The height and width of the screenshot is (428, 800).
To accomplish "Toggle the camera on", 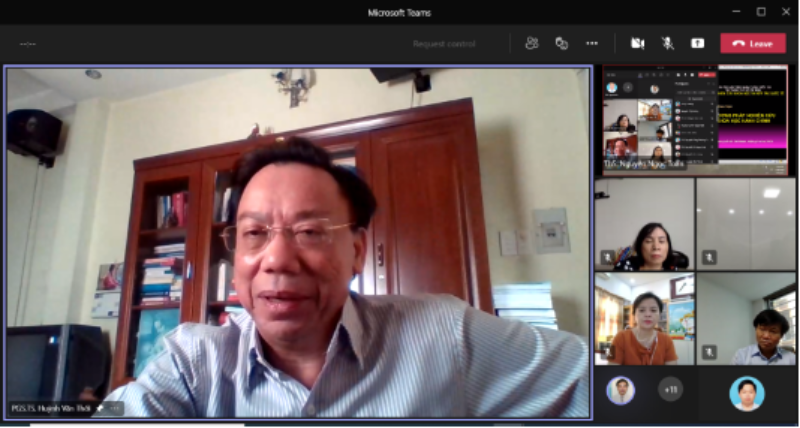I will coord(637,43).
